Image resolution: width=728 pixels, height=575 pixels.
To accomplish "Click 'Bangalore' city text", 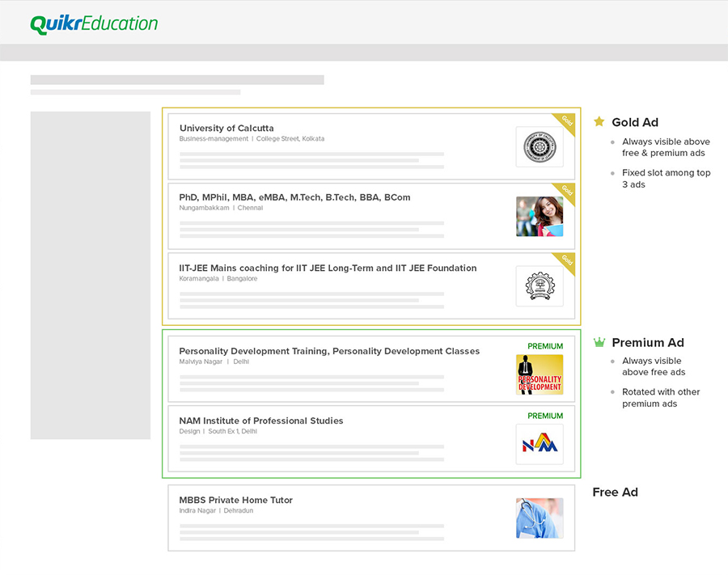I will pos(242,278).
